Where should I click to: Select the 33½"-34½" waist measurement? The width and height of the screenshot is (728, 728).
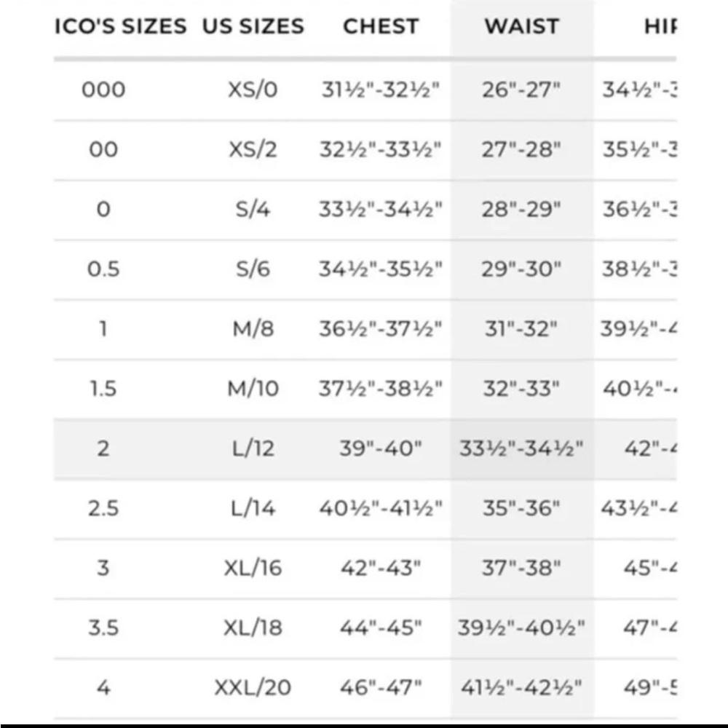coord(521,448)
